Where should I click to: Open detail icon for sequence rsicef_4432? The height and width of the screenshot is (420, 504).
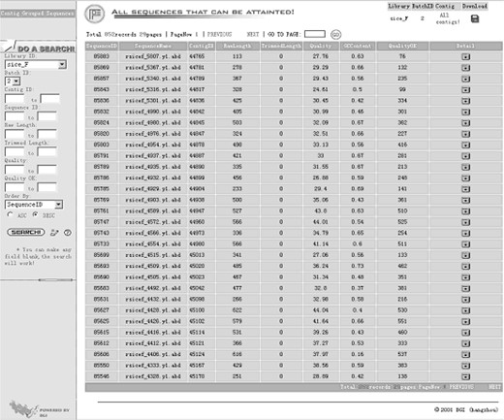tap(465, 300)
